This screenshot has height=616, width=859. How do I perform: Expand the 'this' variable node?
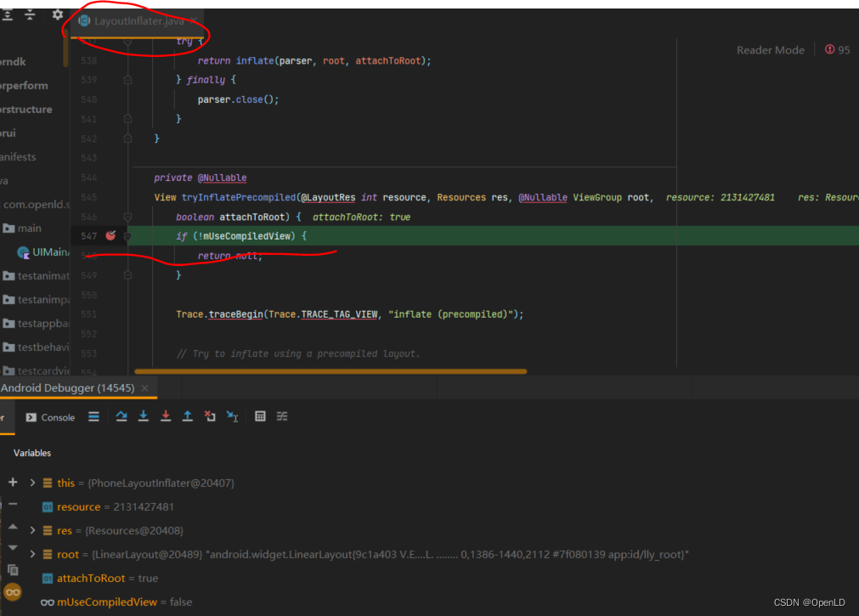point(33,483)
